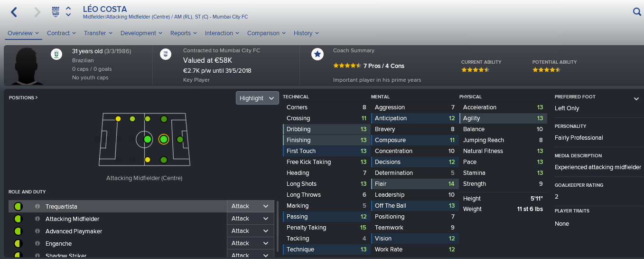Show info icon for Advanced Playmaker role
644x259 pixels.
pyautogui.click(x=37, y=231)
